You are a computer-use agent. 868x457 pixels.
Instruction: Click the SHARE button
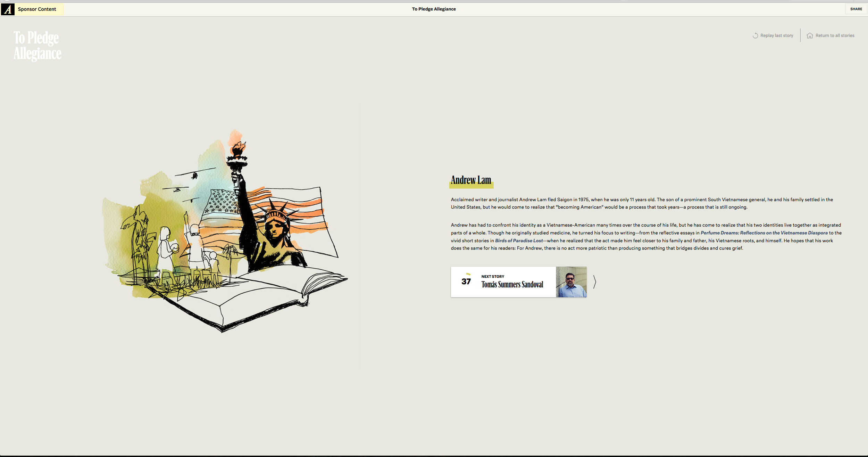click(856, 9)
